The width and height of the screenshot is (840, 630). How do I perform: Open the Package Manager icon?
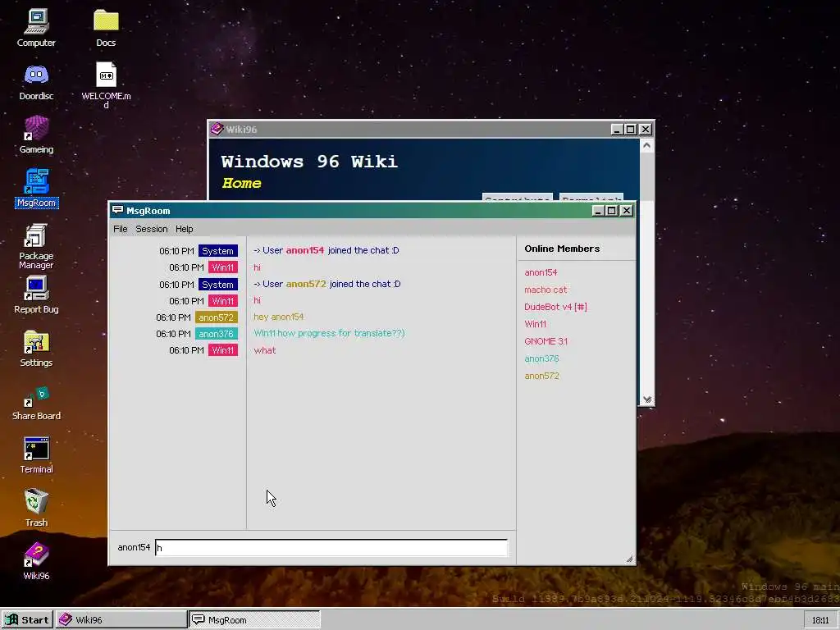tap(36, 246)
